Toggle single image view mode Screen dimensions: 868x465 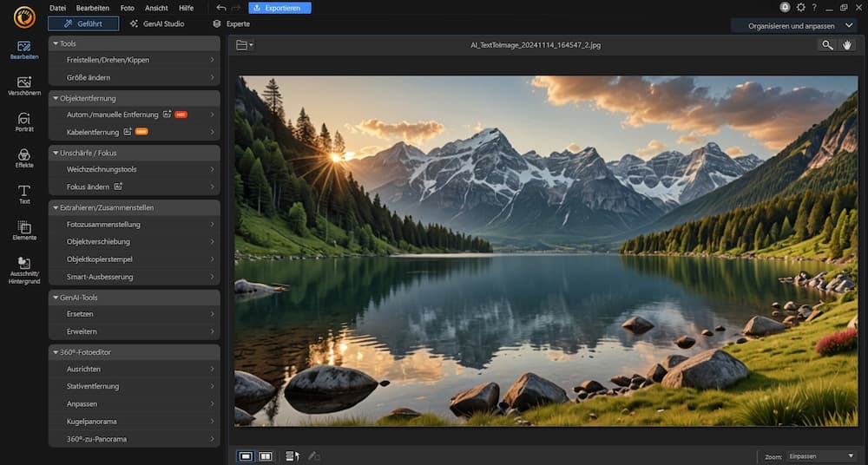click(x=246, y=455)
